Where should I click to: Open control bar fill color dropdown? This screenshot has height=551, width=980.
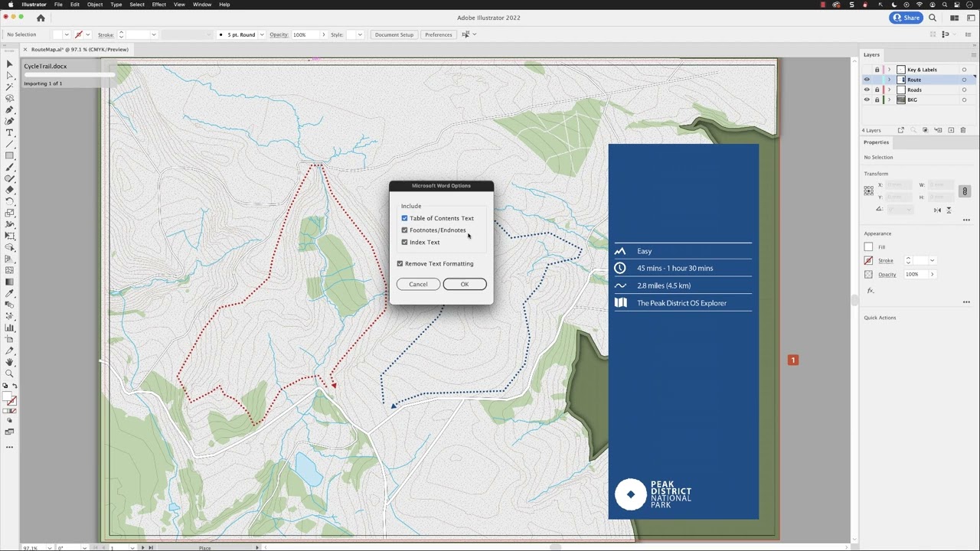click(x=67, y=34)
